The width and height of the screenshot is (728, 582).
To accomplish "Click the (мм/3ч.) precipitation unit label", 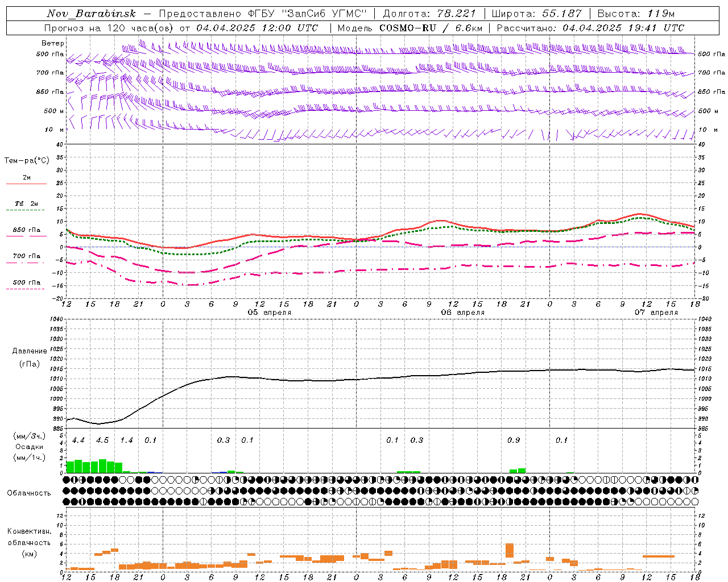I will tap(29, 436).
